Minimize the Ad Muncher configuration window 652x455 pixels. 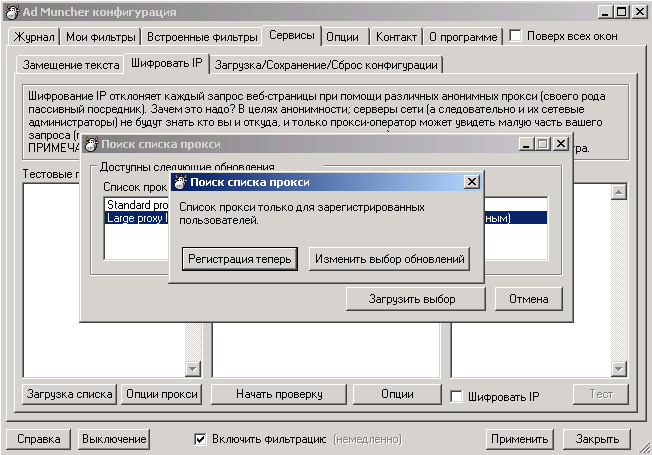[605, 12]
